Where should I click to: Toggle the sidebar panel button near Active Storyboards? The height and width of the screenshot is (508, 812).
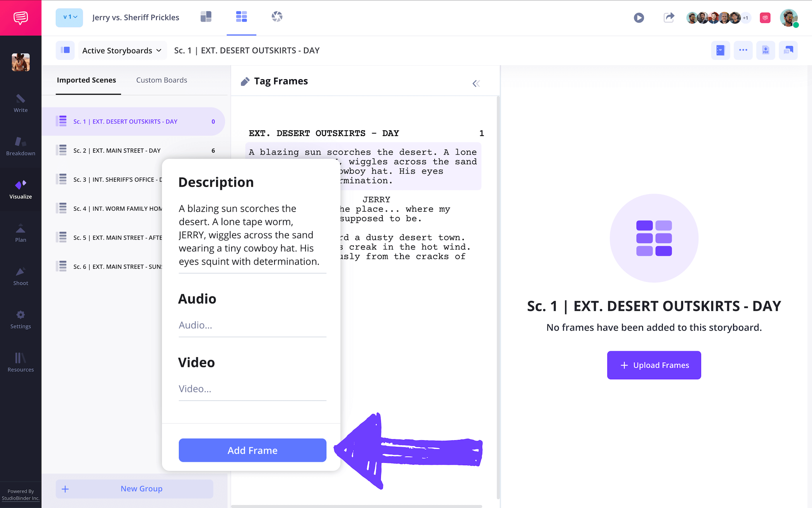tap(65, 50)
